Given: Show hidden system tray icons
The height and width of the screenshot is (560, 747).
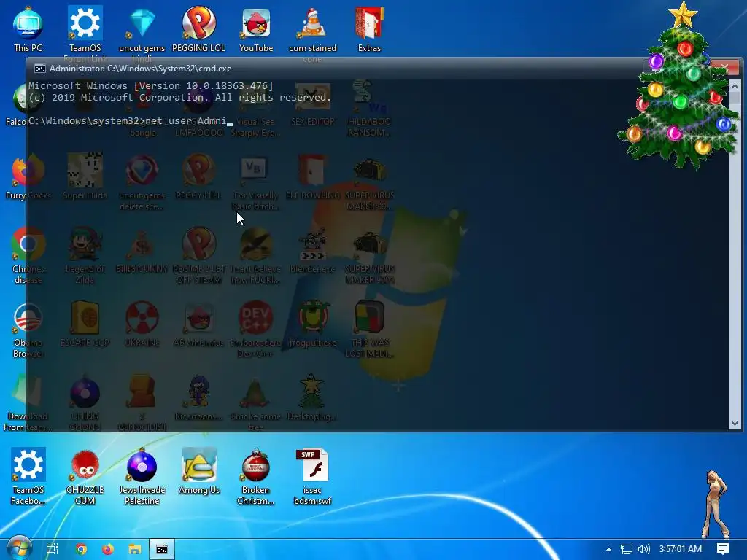Looking at the screenshot, I should (x=608, y=549).
